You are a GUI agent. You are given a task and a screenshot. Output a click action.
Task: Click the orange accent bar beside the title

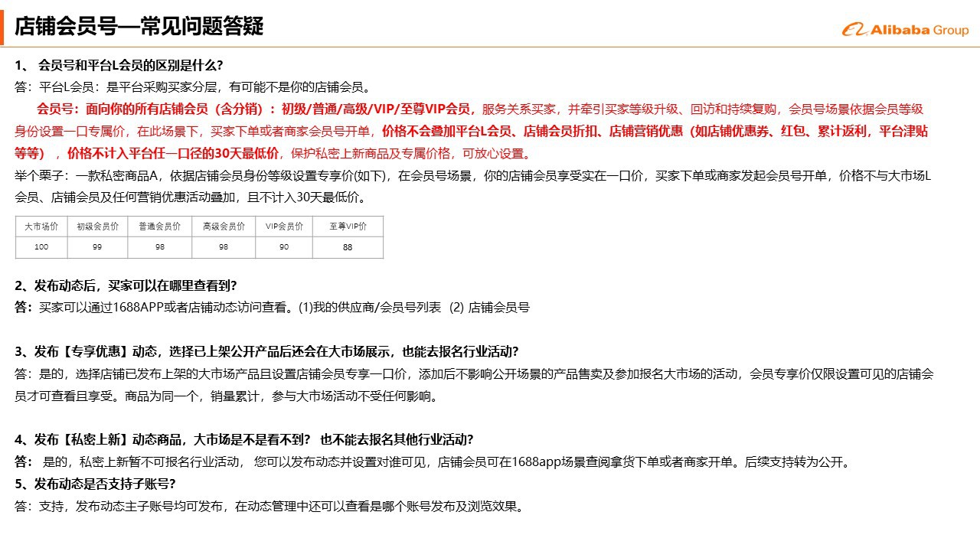2,27
